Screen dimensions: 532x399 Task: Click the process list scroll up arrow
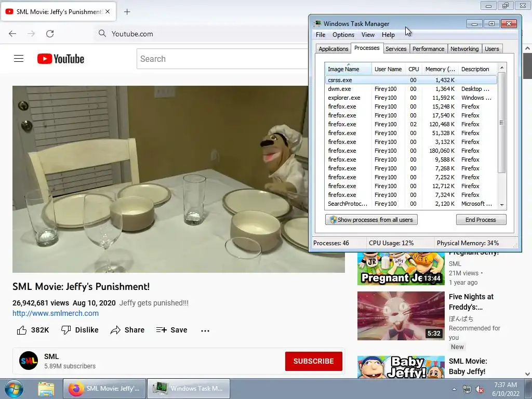(502, 68)
